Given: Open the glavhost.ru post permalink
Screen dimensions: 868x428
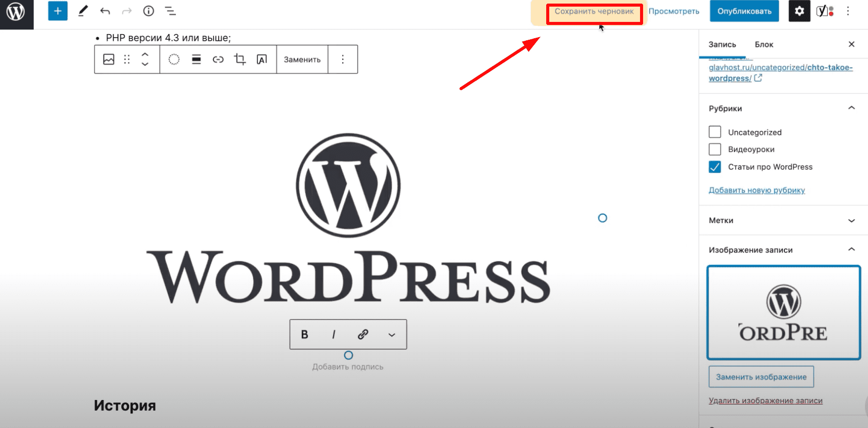Looking at the screenshot, I should [780, 73].
